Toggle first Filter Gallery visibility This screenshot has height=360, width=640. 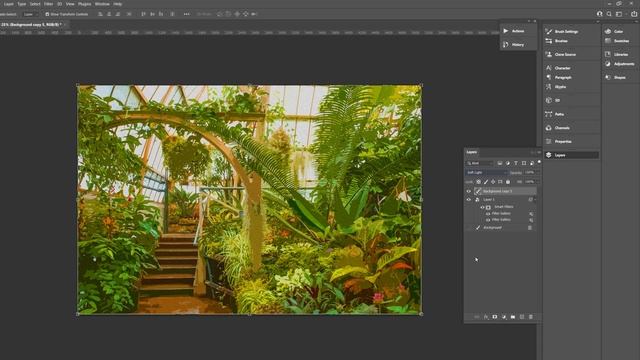pos(488,213)
